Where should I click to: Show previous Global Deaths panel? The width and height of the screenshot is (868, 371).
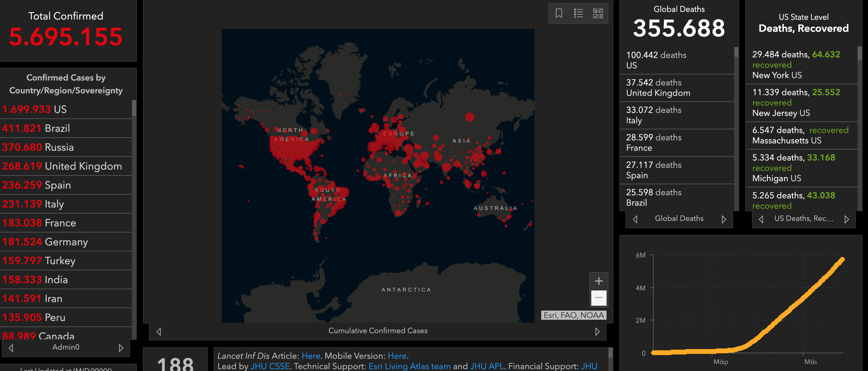pos(635,219)
